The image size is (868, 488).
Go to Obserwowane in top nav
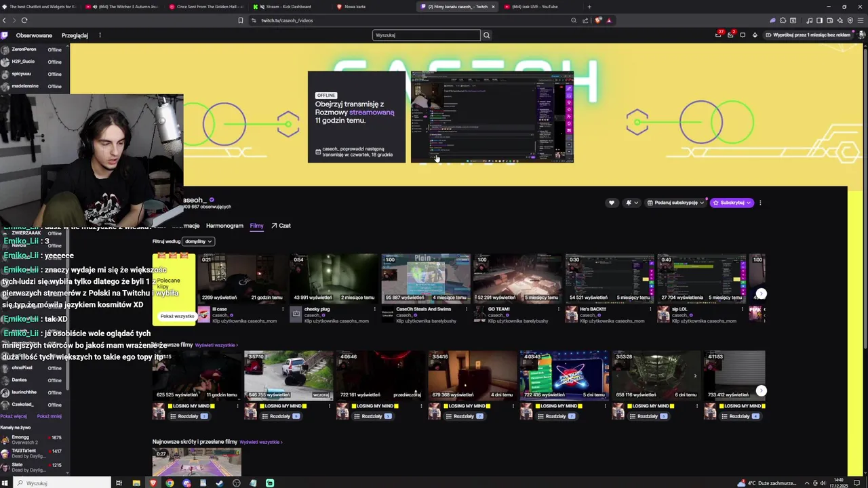point(34,35)
